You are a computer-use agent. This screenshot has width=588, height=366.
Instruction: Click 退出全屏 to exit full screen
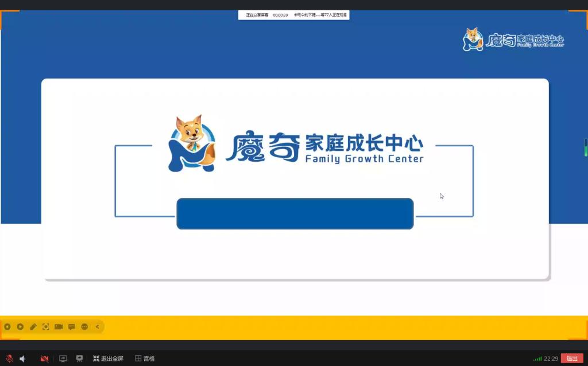pyautogui.click(x=108, y=359)
